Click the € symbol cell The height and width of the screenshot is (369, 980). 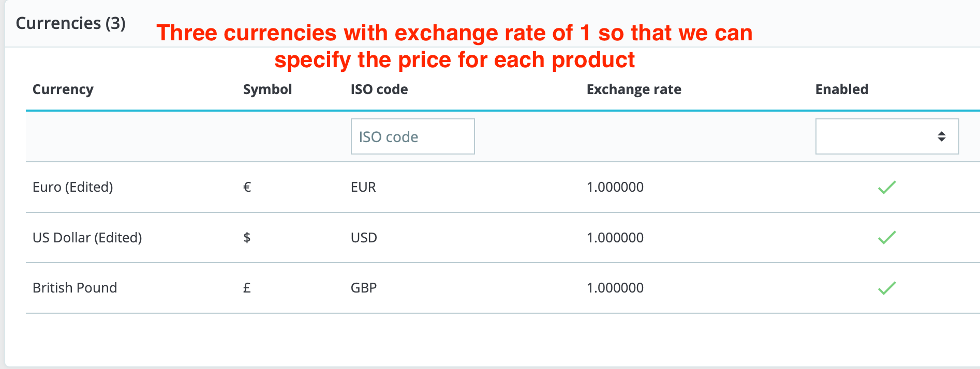[247, 187]
